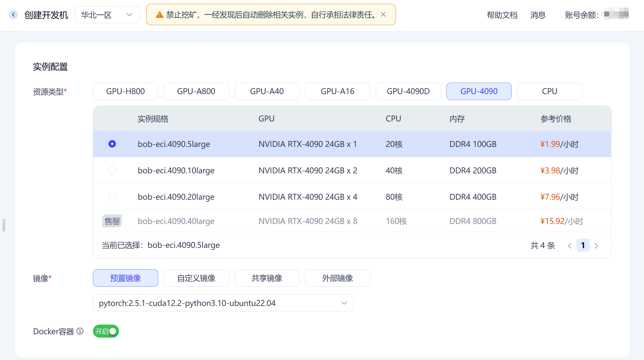The image size is (644, 360).
Task: Toggle the Docker容器 switch off
Action: (x=106, y=331)
